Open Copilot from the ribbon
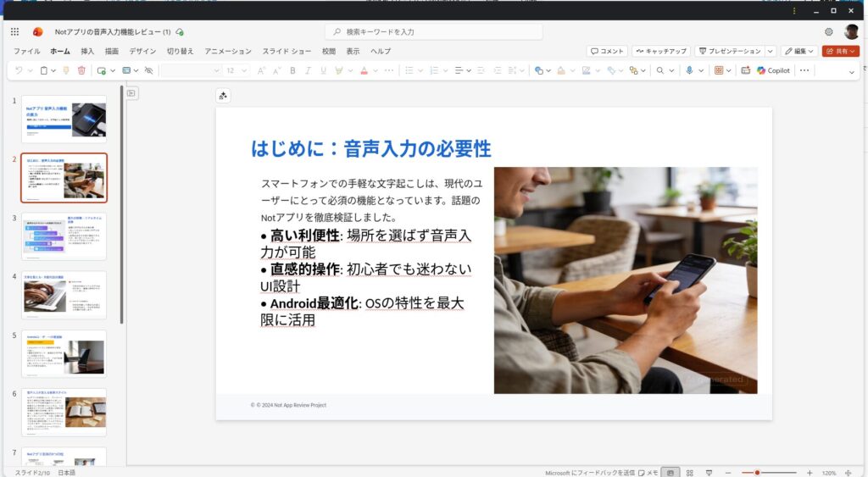Image resolution: width=868 pixels, height=477 pixels. 772,70
